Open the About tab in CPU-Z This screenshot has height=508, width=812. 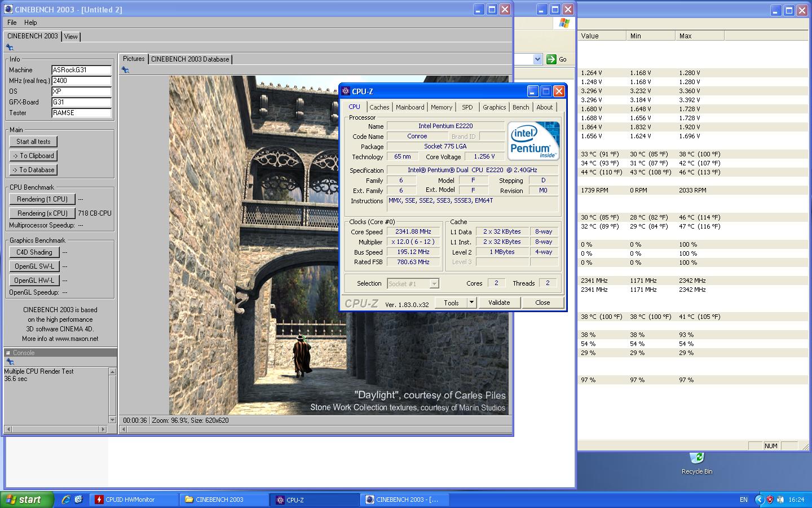pos(545,107)
